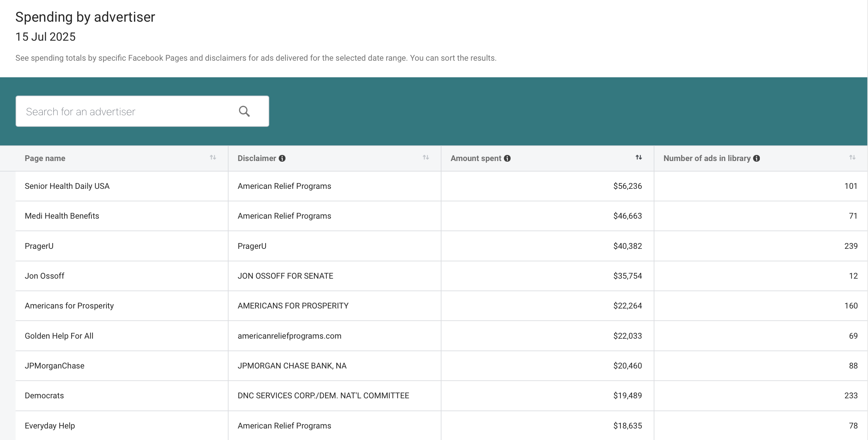Open the Disclaimer info tooltip icon
This screenshot has height=440, width=868.
pos(282,158)
